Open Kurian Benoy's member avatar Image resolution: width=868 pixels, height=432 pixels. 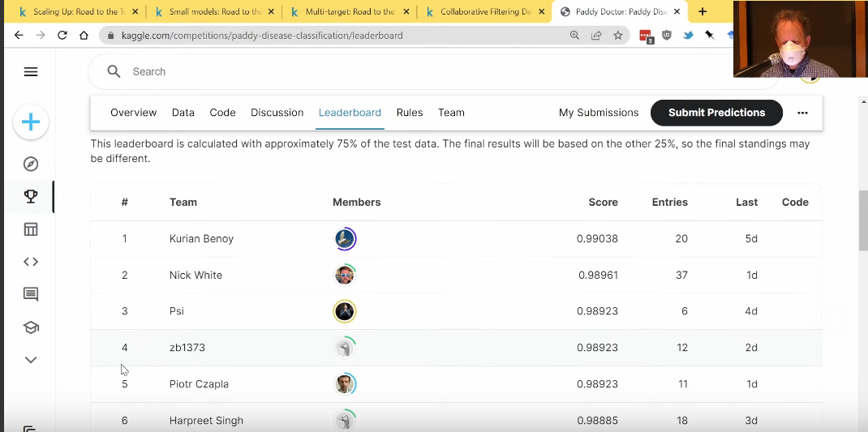(x=346, y=239)
